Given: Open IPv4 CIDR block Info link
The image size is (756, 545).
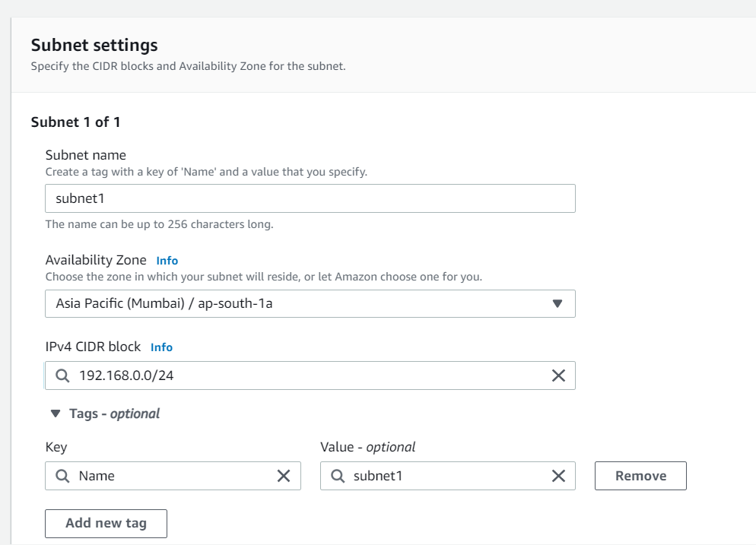Looking at the screenshot, I should point(161,347).
